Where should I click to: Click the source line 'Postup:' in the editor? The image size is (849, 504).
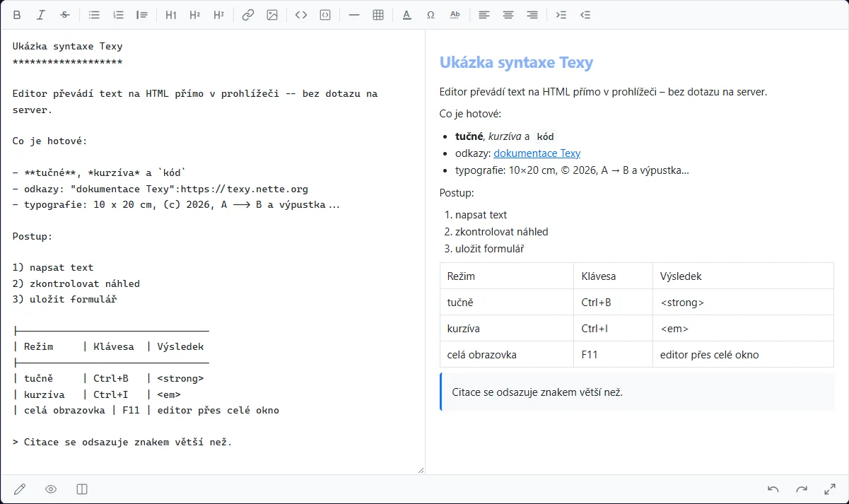click(33, 236)
